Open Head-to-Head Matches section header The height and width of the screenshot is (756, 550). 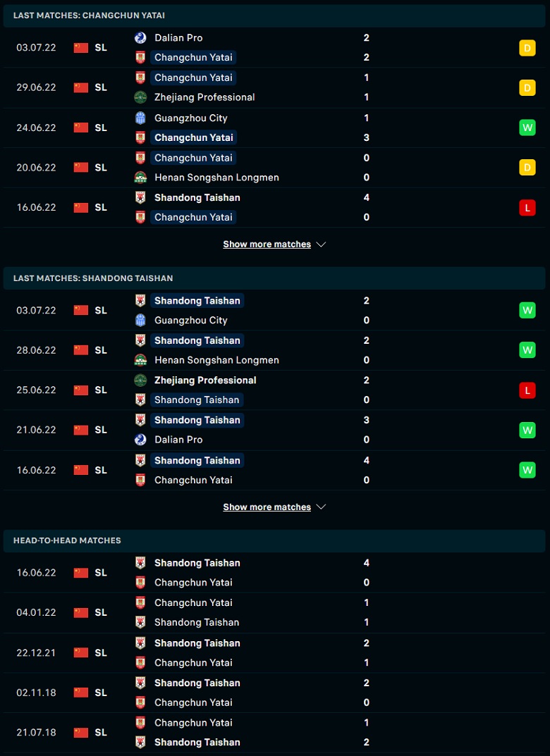pos(67,540)
